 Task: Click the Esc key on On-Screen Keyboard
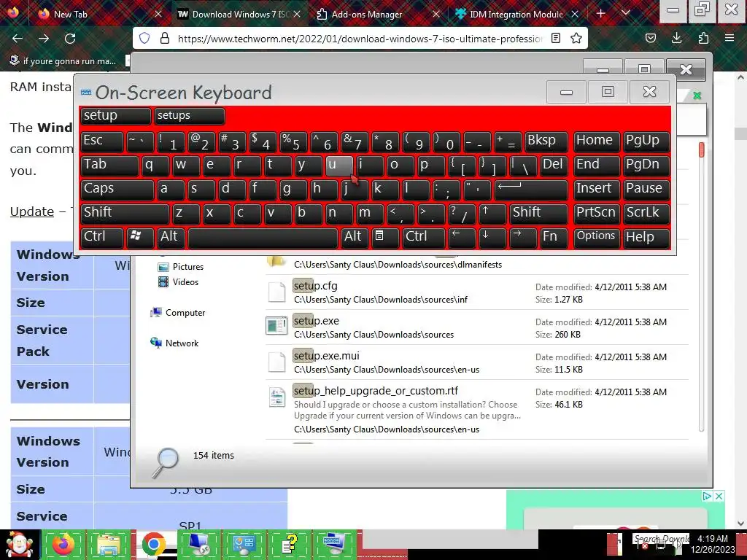[102, 141]
